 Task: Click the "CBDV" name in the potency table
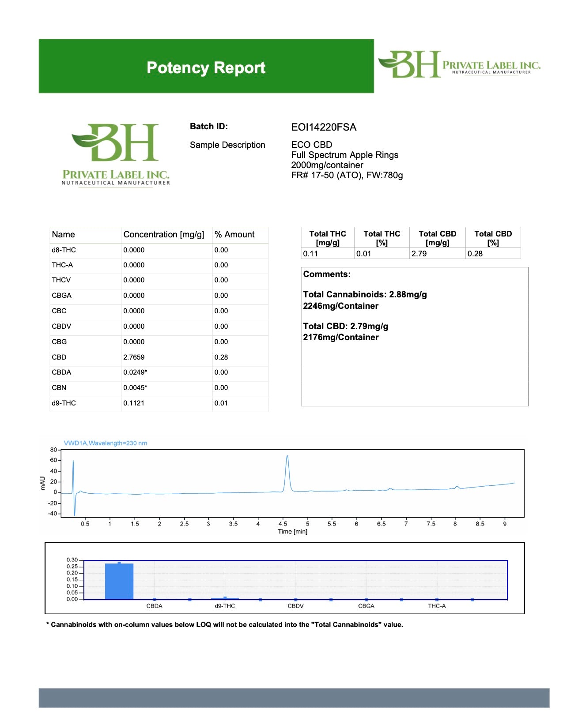pyautogui.click(x=61, y=326)
